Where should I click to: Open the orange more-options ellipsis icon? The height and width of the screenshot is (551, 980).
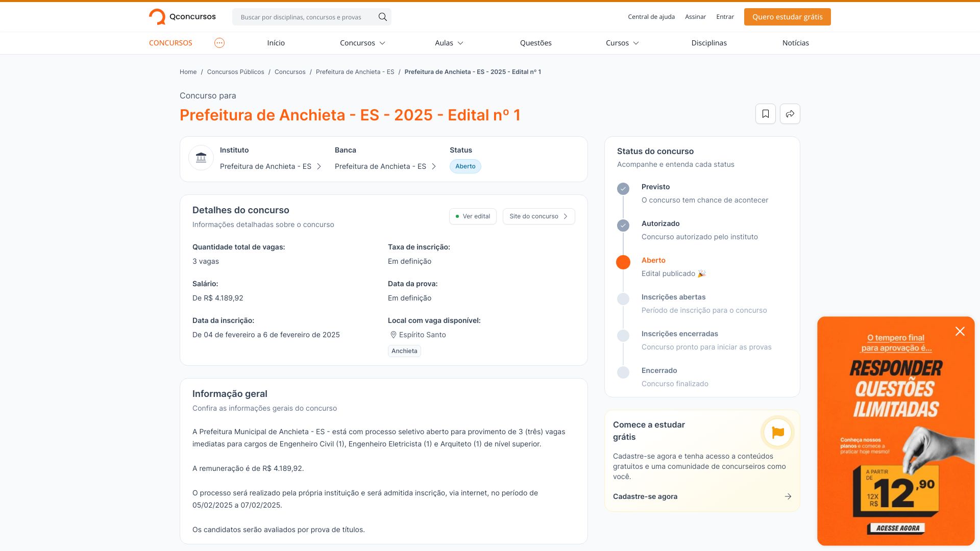219,43
